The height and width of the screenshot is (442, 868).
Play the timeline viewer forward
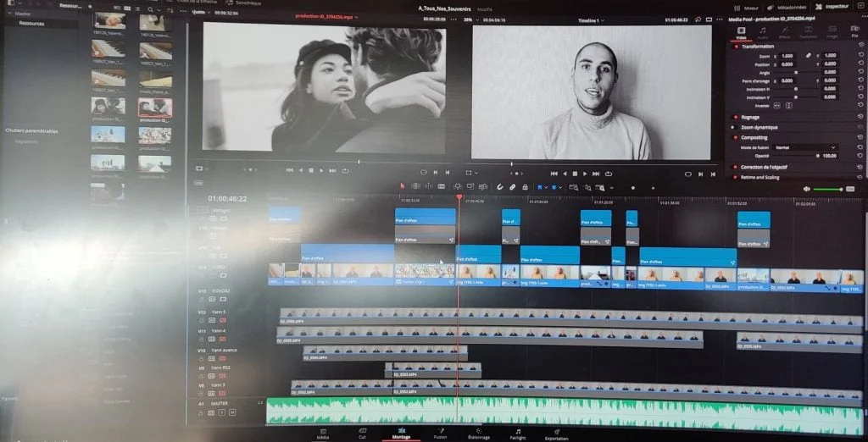point(585,173)
